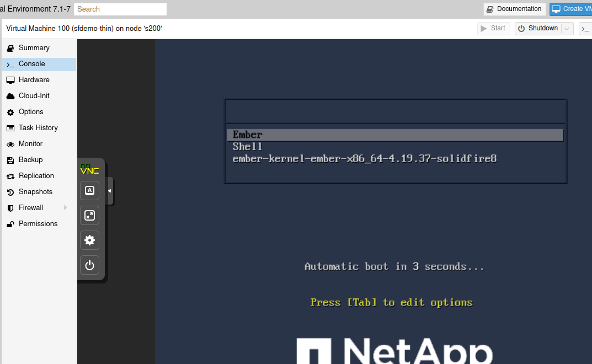Click the Permissions unlock icon
Screen dimensions: 592x364
10,224
